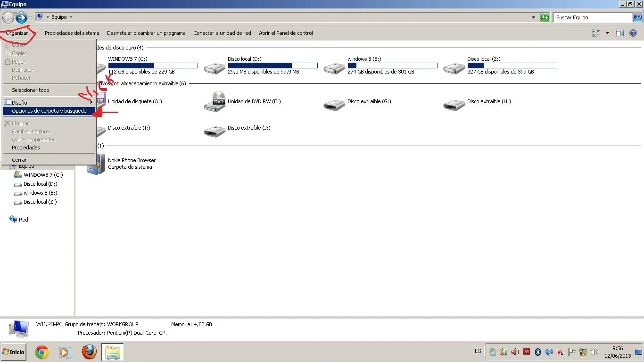Viewport: 644px width, 362px height.
Task: Expand the Equipo breadcrumb arrow
Action: tap(71, 17)
